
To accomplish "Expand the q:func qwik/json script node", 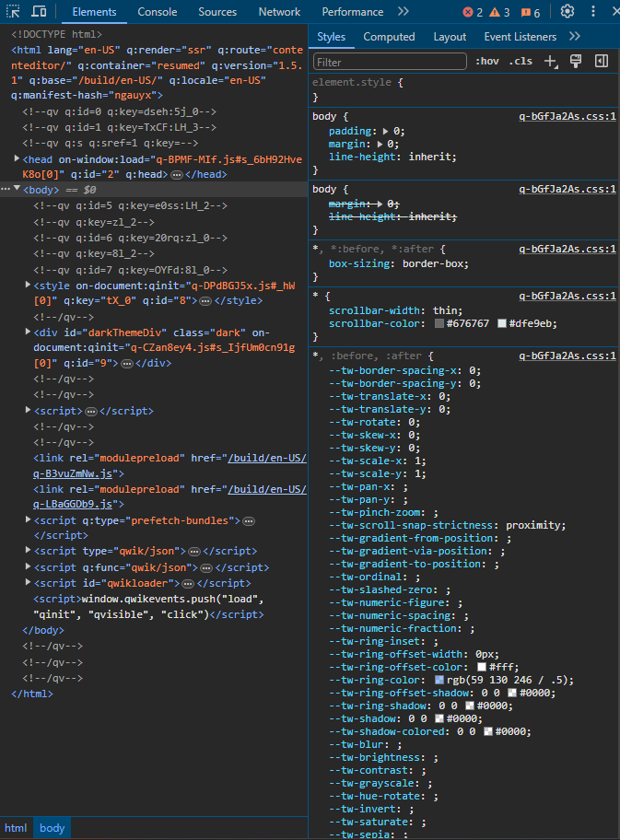I will 28,566.
